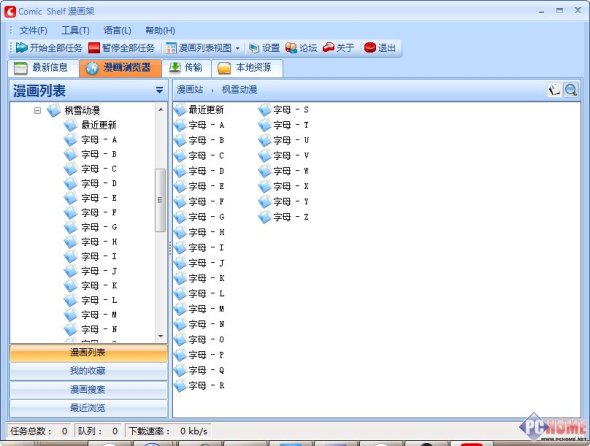The width and height of the screenshot is (590, 446).
Task: Open the dropdown arrow next to 漫画列表视图
Action: pyautogui.click(x=237, y=48)
